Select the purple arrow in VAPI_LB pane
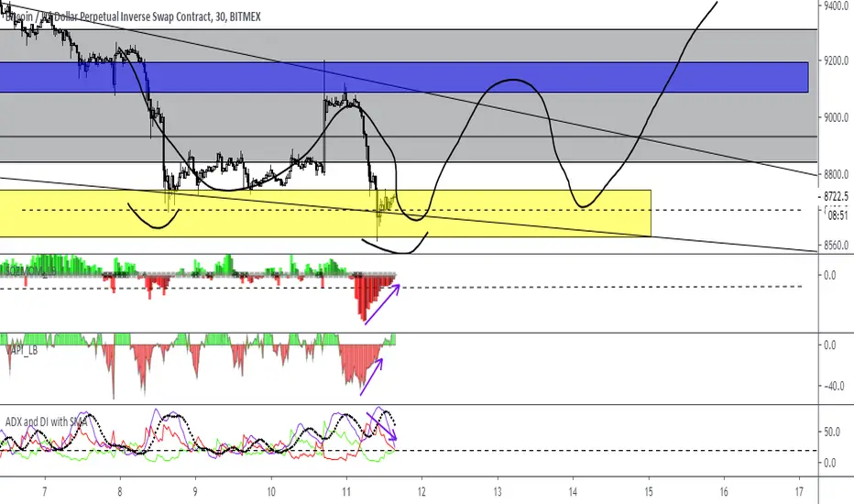 coord(371,376)
